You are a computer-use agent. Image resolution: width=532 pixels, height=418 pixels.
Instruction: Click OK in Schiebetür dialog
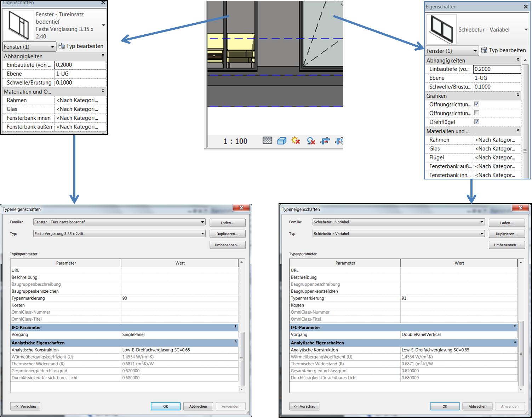pyautogui.click(x=445, y=406)
